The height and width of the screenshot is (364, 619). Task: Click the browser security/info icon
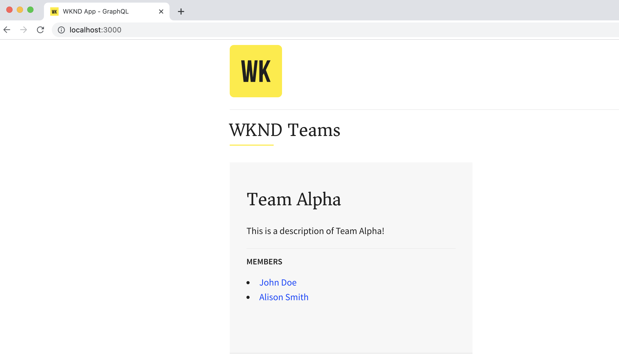click(x=60, y=30)
